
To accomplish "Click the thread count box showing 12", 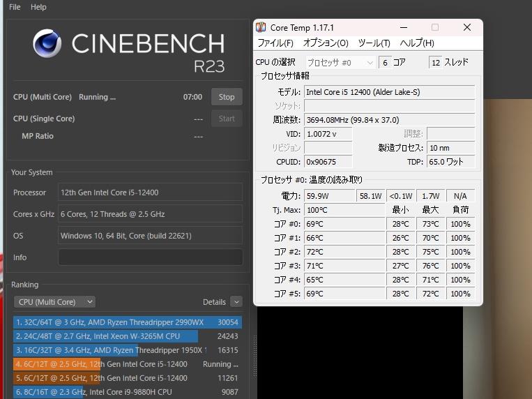I will pos(436,63).
